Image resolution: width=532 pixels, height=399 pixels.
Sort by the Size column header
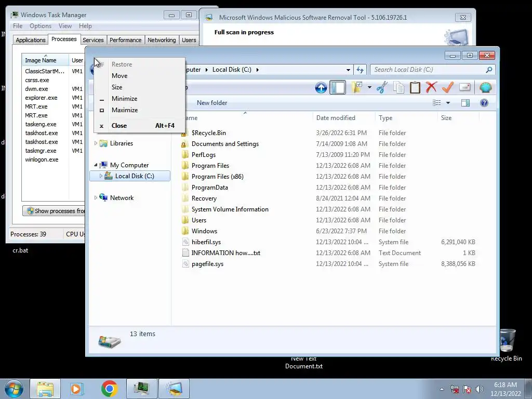458,118
